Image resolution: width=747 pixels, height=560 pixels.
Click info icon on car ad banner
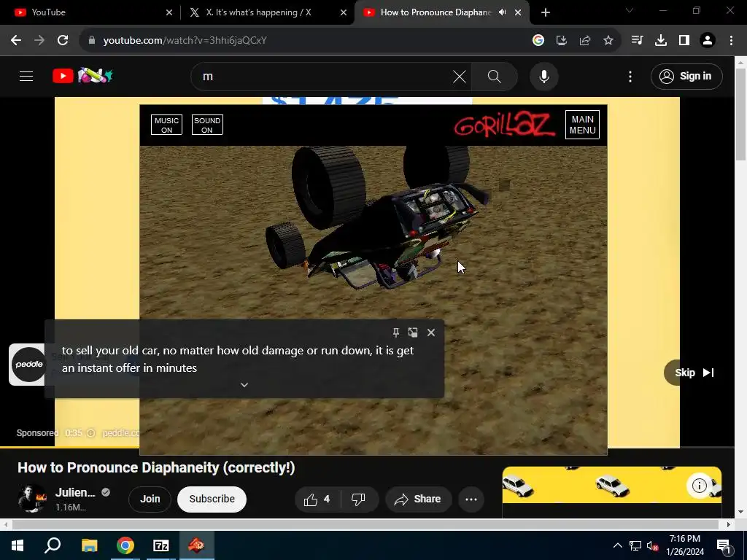(x=699, y=485)
